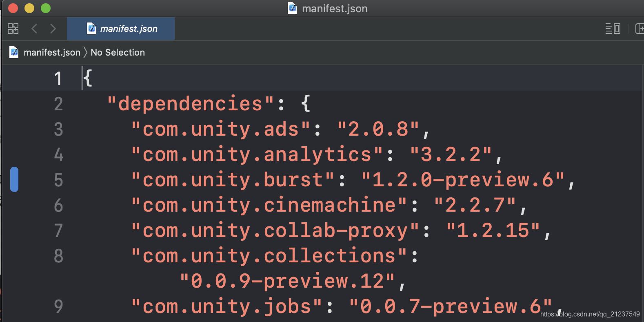Open the editor options lines icon

pos(613,29)
